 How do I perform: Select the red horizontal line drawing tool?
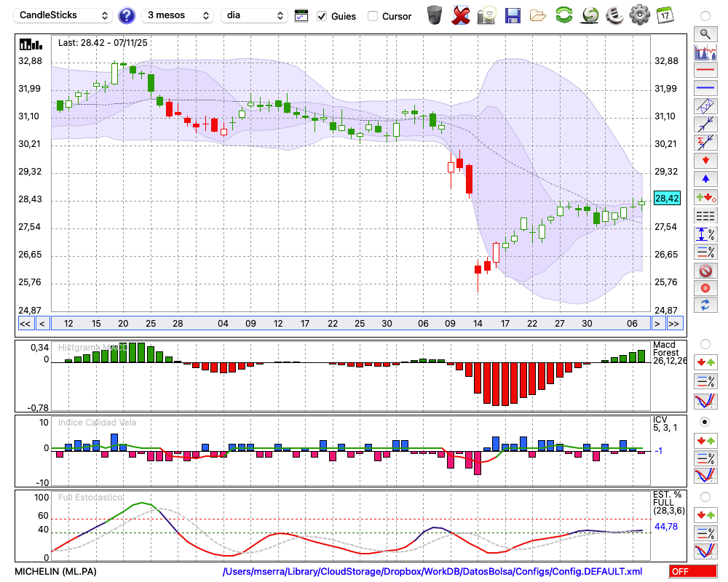[705, 70]
